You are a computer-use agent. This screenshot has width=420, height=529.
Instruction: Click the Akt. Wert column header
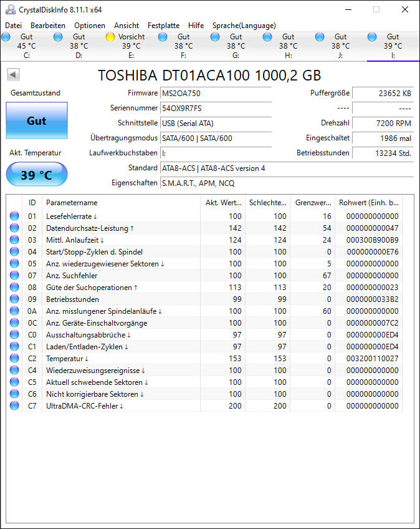223,202
